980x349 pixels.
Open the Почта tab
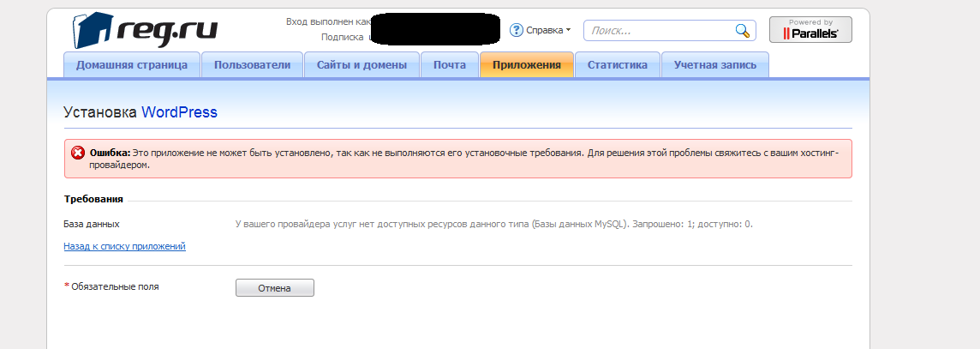450,65
